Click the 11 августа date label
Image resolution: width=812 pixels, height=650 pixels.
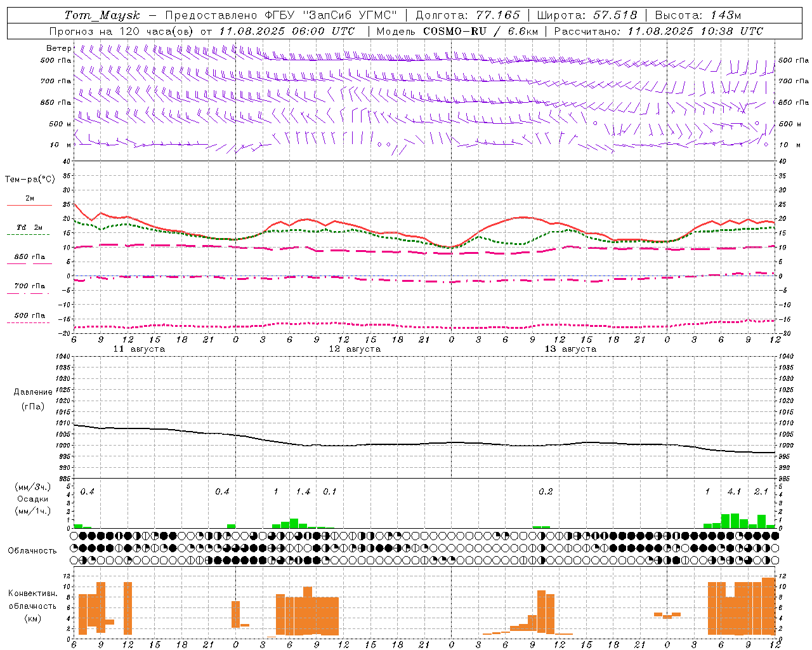click(139, 349)
